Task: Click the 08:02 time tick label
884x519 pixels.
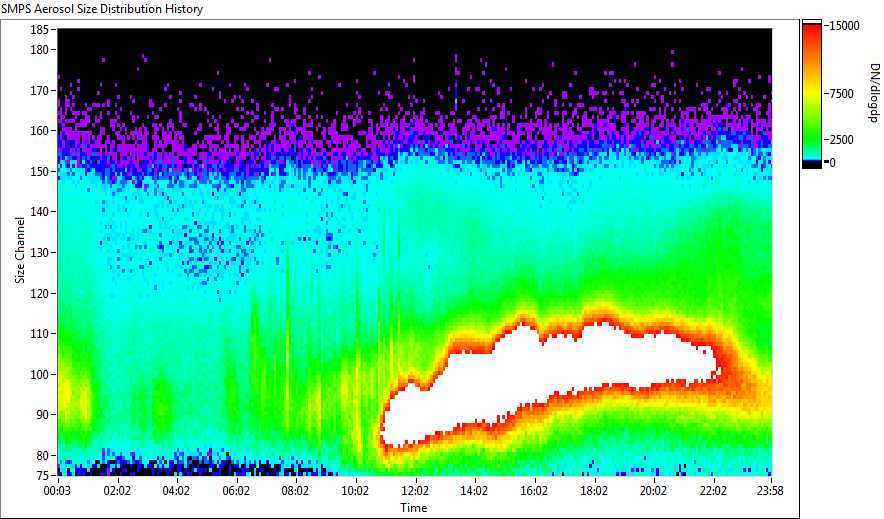Action: [295, 491]
